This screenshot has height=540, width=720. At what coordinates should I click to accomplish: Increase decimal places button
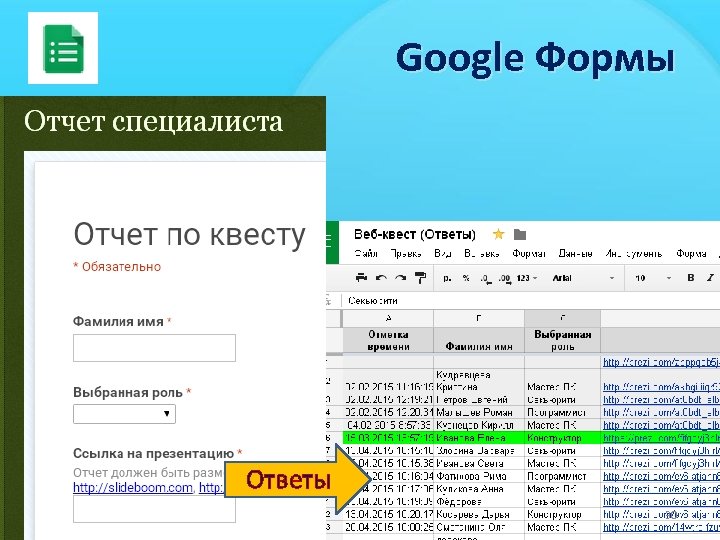504,278
